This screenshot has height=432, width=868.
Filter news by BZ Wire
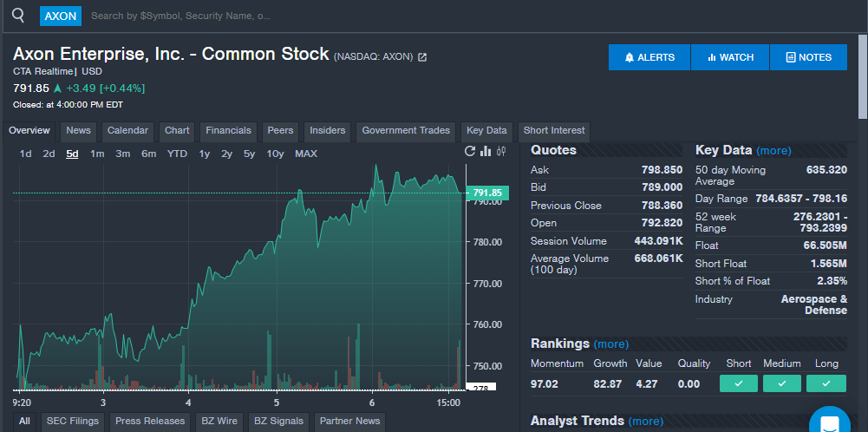219,422
